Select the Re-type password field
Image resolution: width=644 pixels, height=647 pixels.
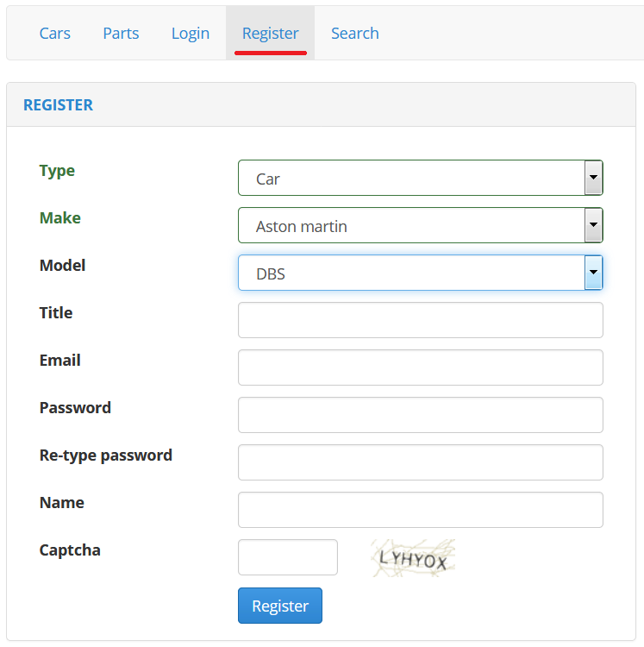click(x=421, y=462)
